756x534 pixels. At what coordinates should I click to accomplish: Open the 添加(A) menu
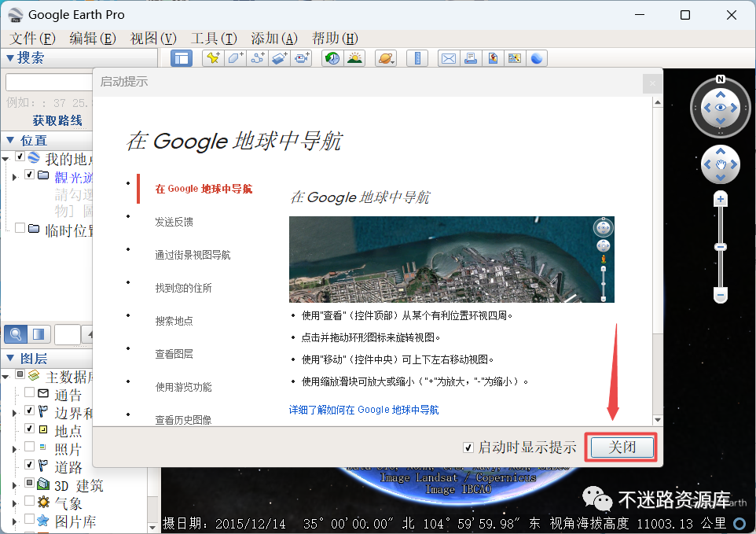[x=273, y=38]
